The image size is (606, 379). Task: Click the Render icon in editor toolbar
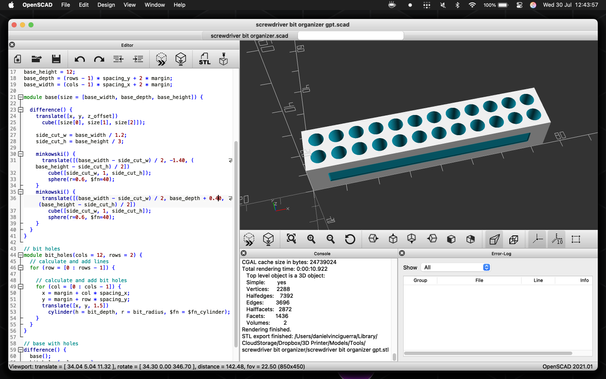tap(180, 59)
